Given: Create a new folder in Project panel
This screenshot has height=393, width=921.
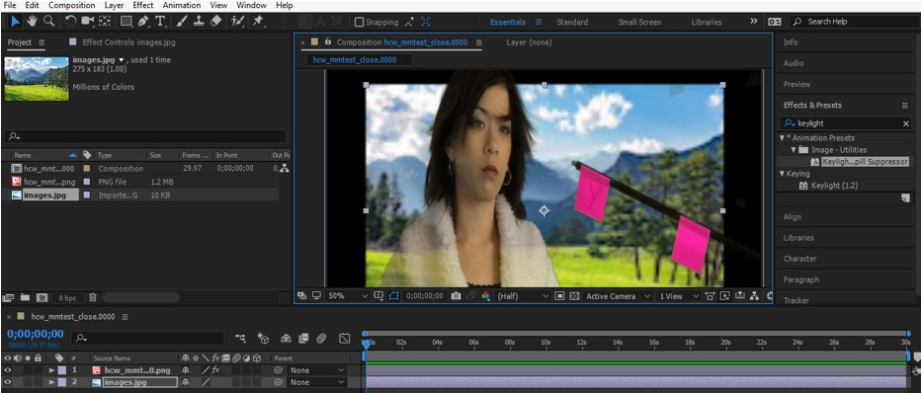Looking at the screenshot, I should [25, 298].
